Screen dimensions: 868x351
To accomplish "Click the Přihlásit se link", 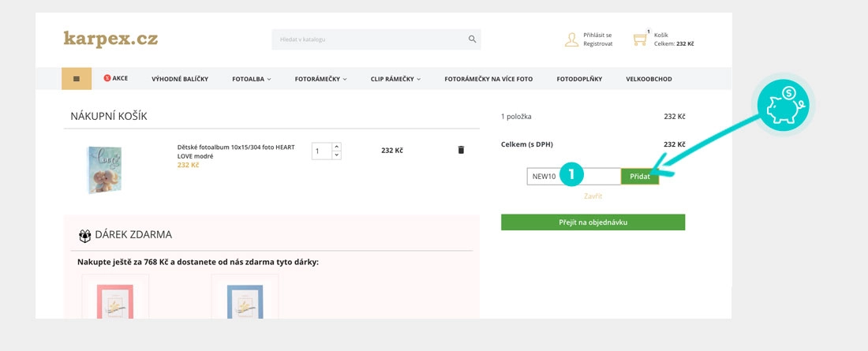I will click(597, 35).
